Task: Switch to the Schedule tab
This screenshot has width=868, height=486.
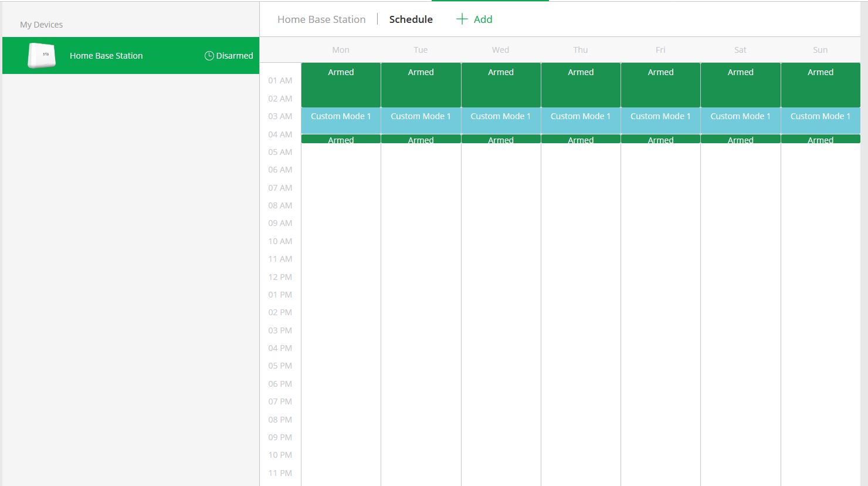Action: click(411, 19)
